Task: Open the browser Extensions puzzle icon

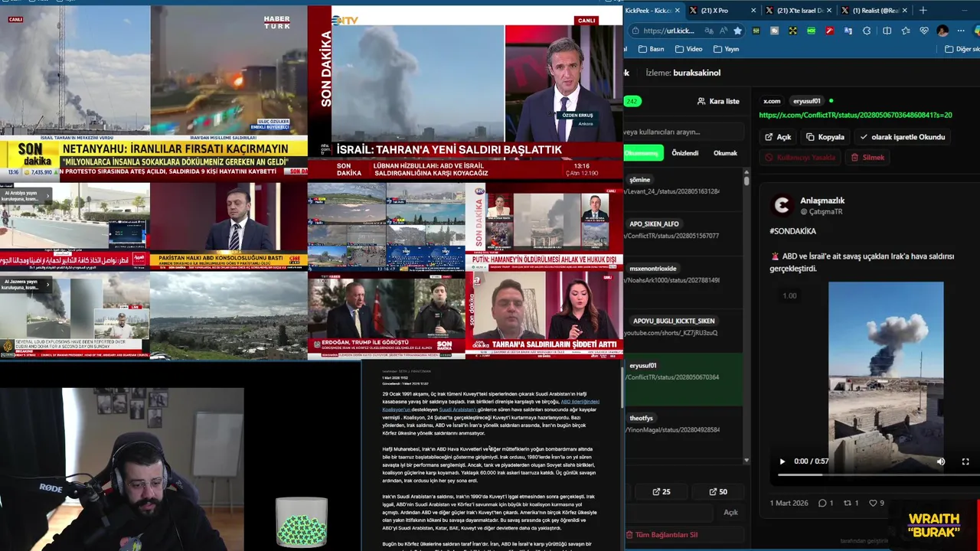Action: 867,31
